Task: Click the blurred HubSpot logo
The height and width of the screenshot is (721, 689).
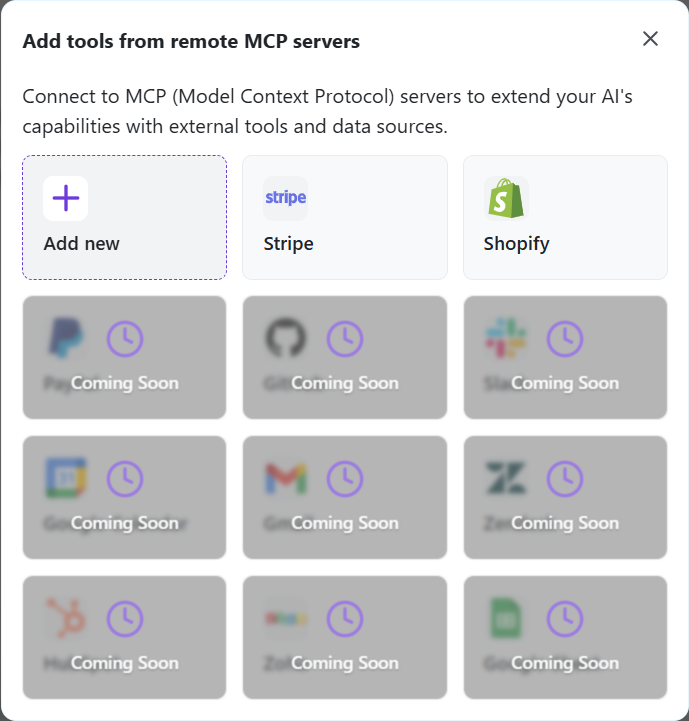Action: click(x=66, y=618)
